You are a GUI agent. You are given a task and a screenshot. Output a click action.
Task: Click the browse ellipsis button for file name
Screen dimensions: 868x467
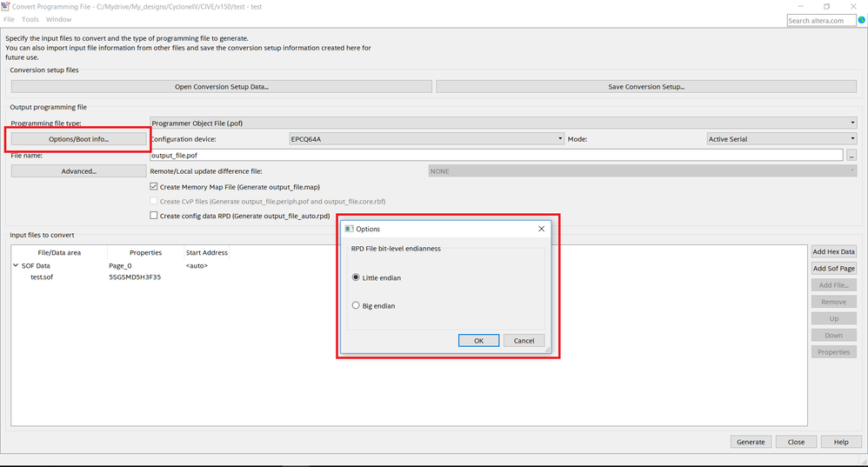click(851, 156)
